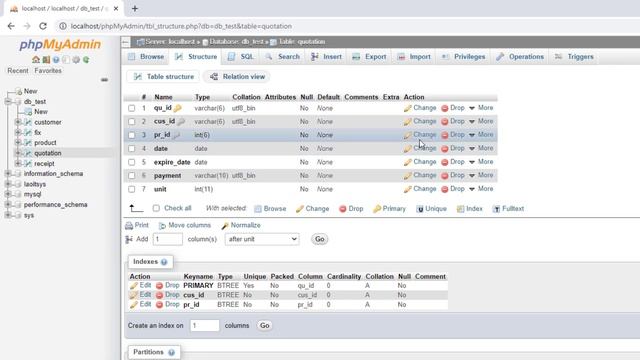The height and width of the screenshot is (360, 640).
Task: Go back in browser history
Action: pyautogui.click(x=11, y=26)
